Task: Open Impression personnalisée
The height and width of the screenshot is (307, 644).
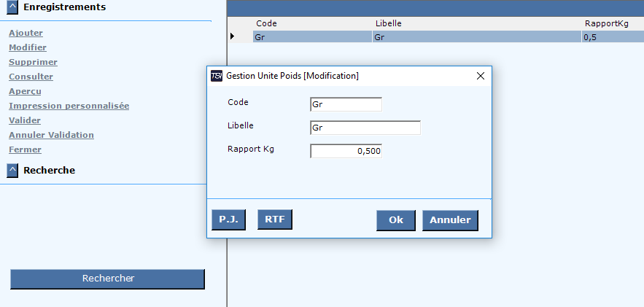Action: (69, 106)
